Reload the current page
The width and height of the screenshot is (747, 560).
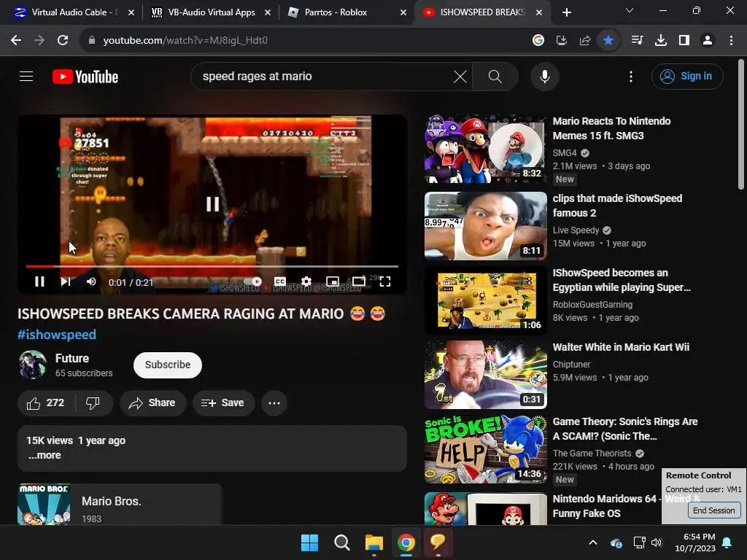[63, 41]
